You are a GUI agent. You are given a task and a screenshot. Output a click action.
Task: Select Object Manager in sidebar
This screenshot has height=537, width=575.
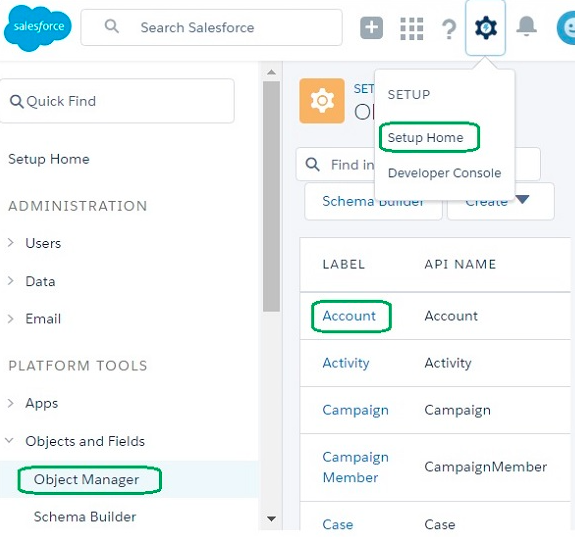86,479
